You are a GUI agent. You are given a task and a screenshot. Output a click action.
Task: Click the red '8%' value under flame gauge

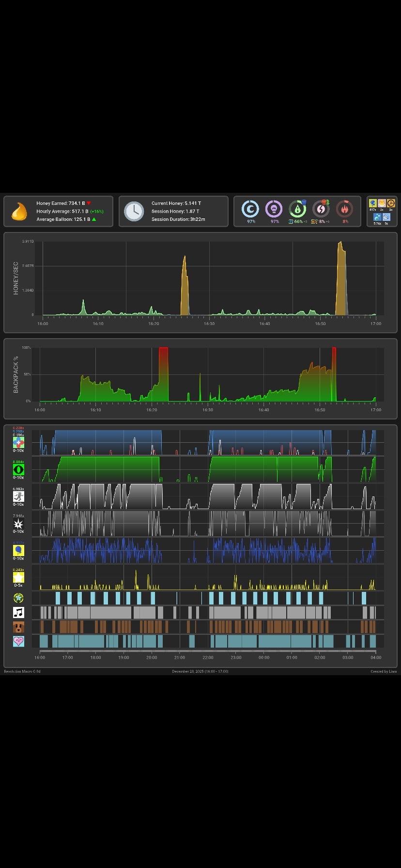345,221
